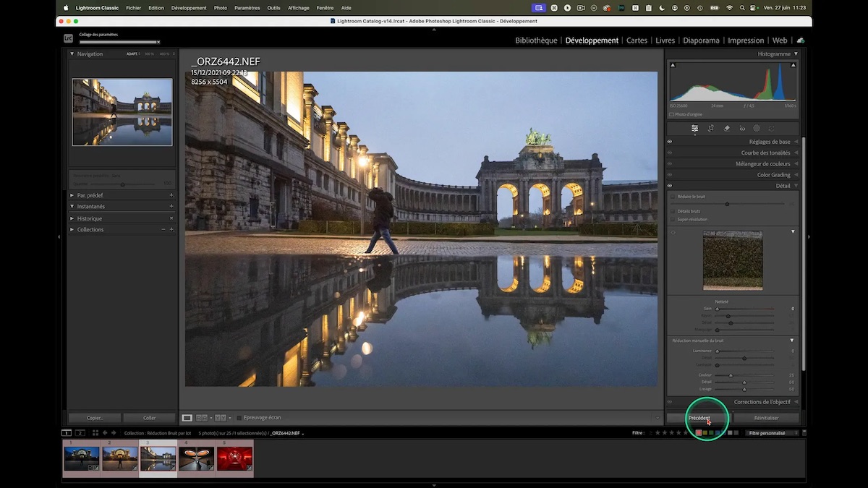Screen dimensions: 868x488
Task: Choose the Y|Y comparison view icon
Action: click(221, 418)
